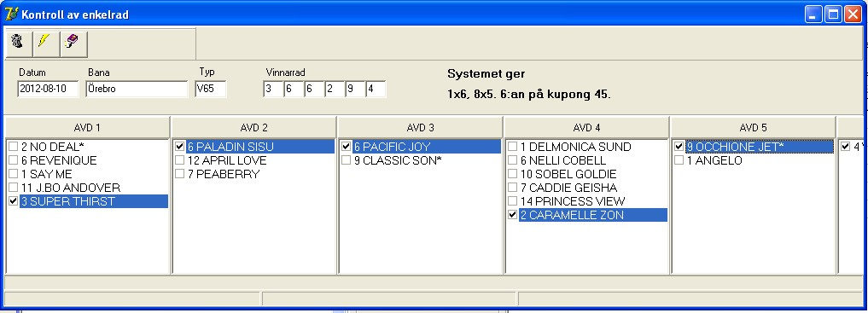Click the trash can toolbar icon
Screen dimensions: 868x313
pyautogui.click(x=18, y=43)
